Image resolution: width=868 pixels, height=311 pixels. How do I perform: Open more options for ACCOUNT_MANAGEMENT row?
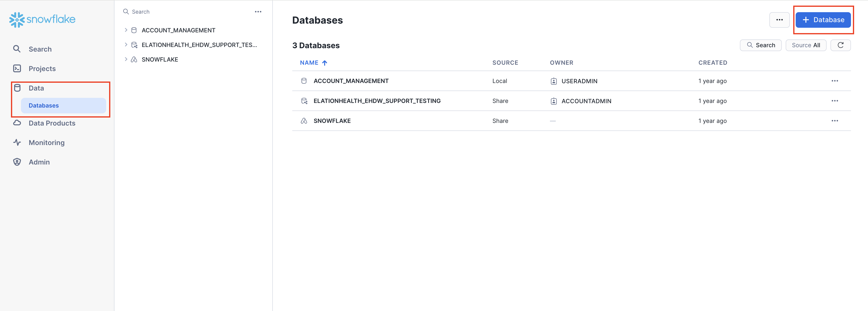(834, 81)
